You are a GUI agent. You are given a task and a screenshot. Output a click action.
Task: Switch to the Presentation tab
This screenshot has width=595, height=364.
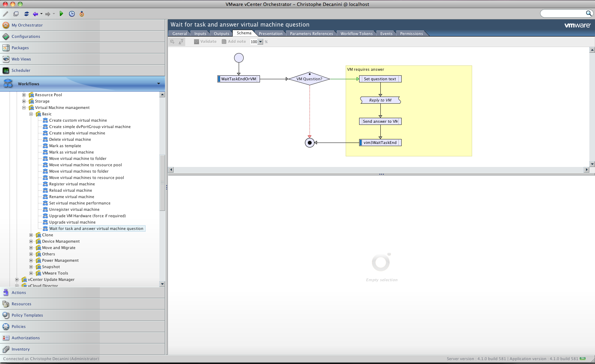[x=271, y=34]
